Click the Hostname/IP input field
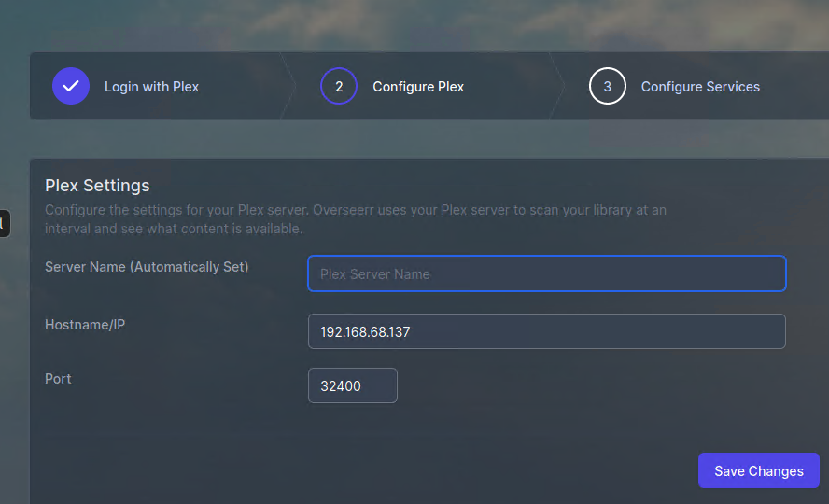Screen dimensions: 829x504 click(547, 331)
